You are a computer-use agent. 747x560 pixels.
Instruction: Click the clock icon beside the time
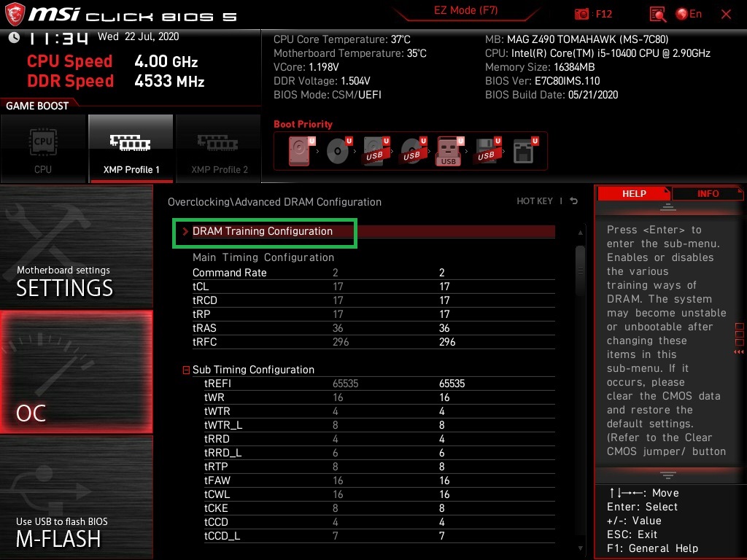click(x=15, y=38)
